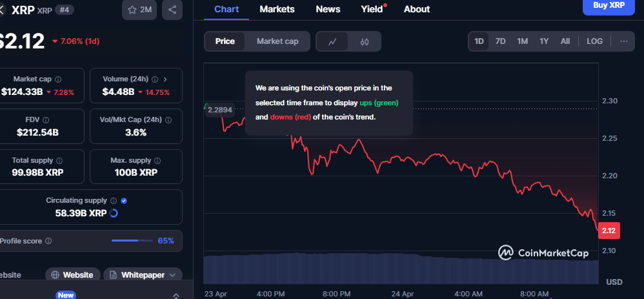The height and width of the screenshot is (299, 644).
Task: Click the New badge at the bottom
Action: [x=66, y=295]
